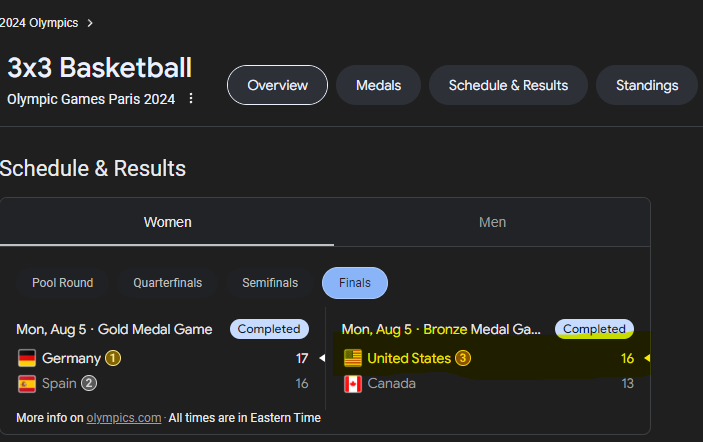The image size is (703, 442).
Task: Open the Medals section
Action: coord(378,85)
